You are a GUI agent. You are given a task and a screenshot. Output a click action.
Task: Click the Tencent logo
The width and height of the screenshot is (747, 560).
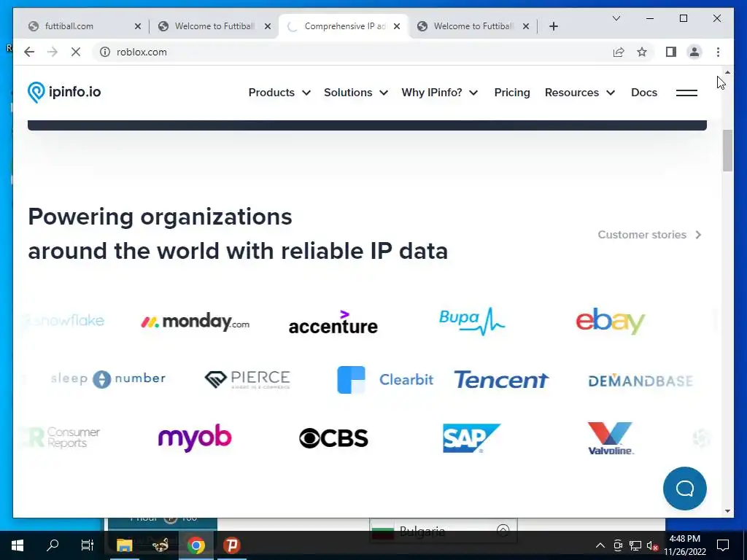pyautogui.click(x=501, y=379)
